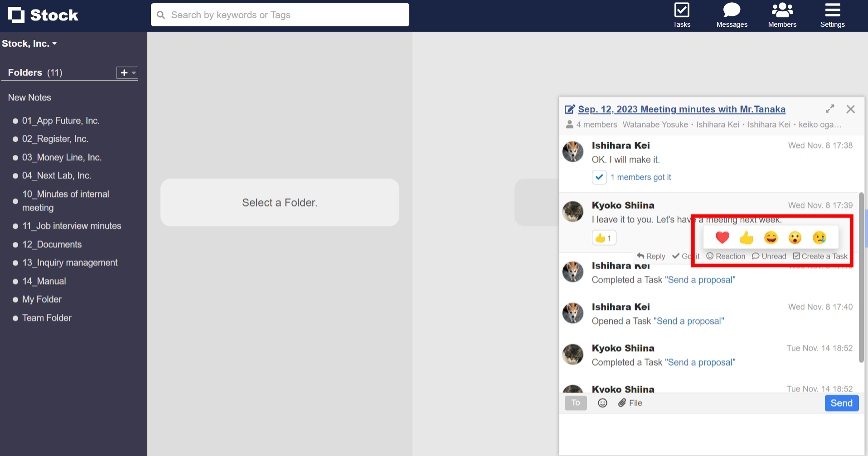The height and width of the screenshot is (456, 868).
Task: Open the Members page icon
Action: [x=782, y=15]
